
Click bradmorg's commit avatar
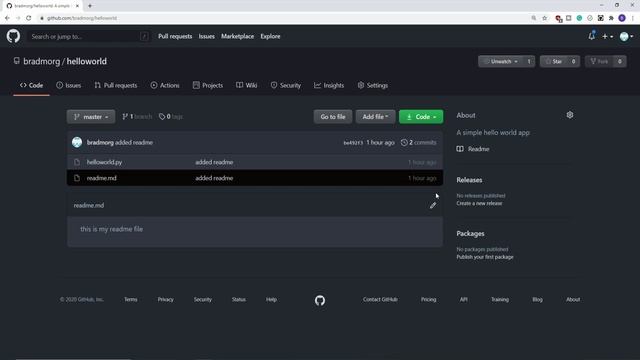(x=77, y=142)
